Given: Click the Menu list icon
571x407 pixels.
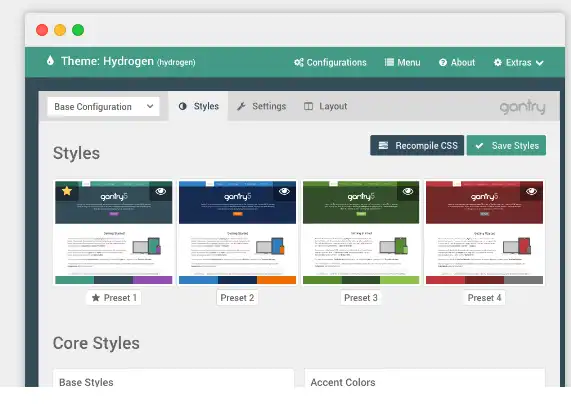Looking at the screenshot, I should (389, 62).
